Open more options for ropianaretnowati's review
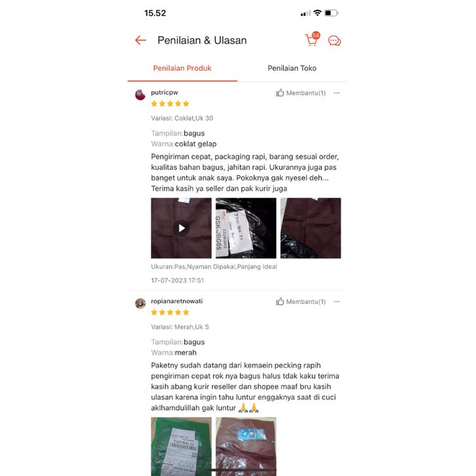Image resolution: width=476 pixels, height=476 pixels. pos(337,302)
